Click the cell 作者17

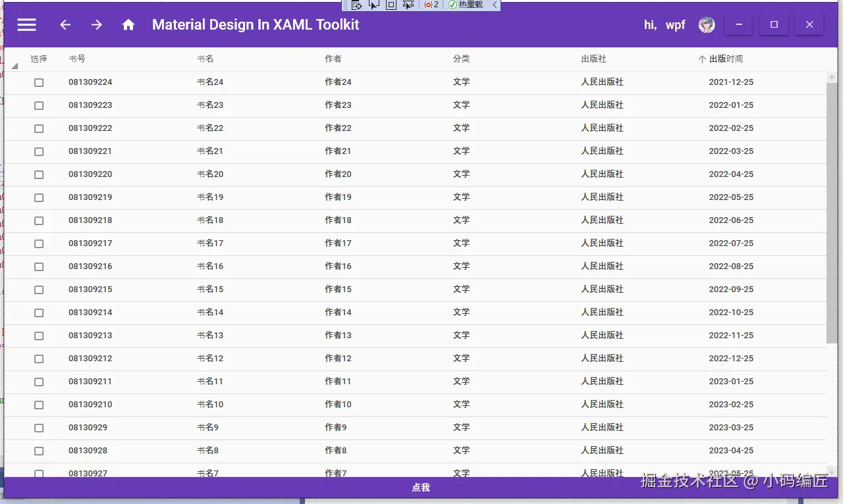click(338, 243)
